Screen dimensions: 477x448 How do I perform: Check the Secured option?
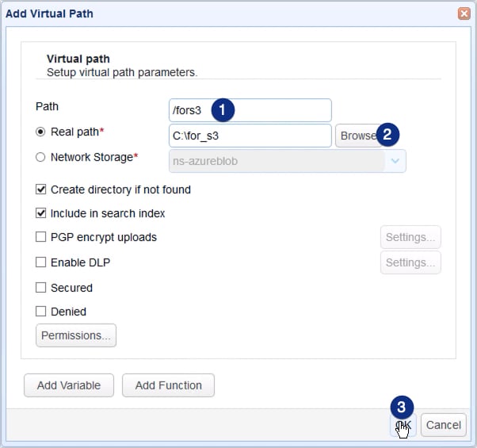pyautogui.click(x=41, y=288)
